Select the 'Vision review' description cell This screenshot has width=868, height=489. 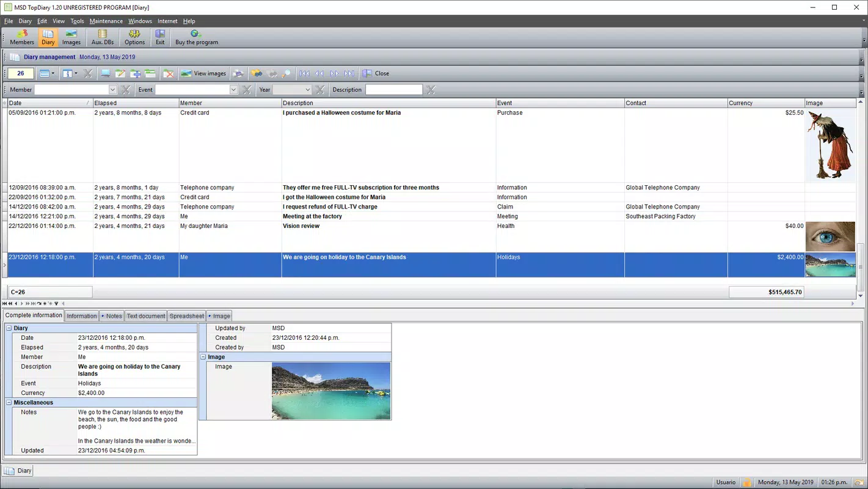coord(388,237)
